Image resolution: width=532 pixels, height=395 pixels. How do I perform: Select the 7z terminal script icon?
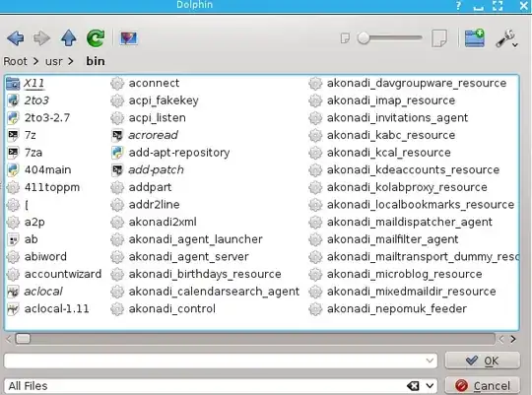(13, 135)
